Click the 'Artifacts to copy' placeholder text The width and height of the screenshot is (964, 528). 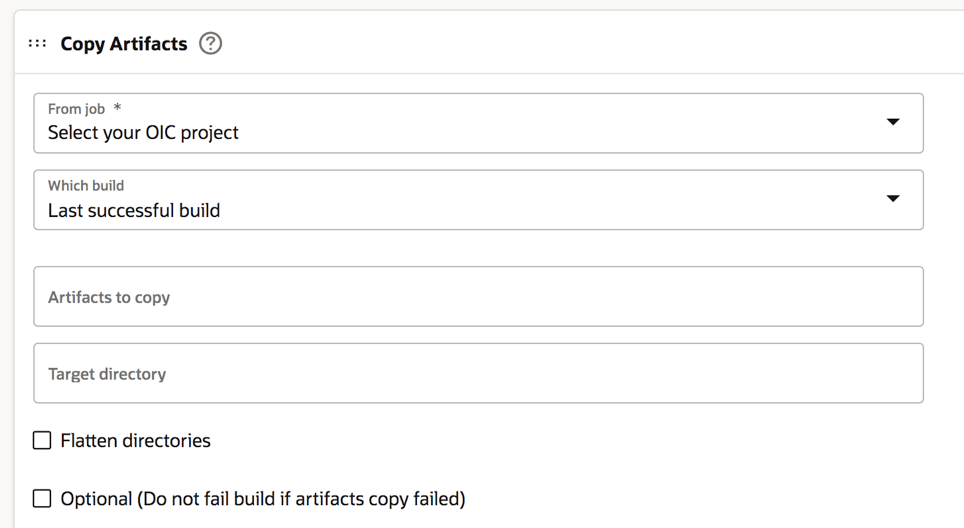[109, 297]
